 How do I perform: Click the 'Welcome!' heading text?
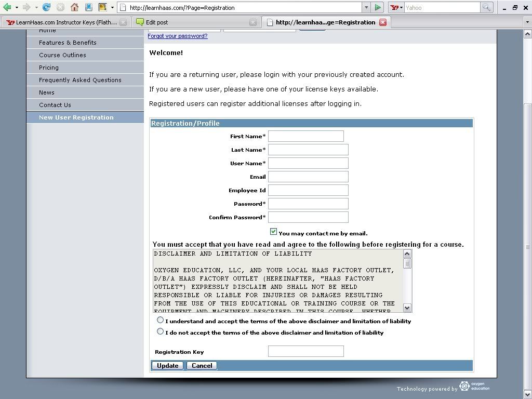[x=166, y=53]
